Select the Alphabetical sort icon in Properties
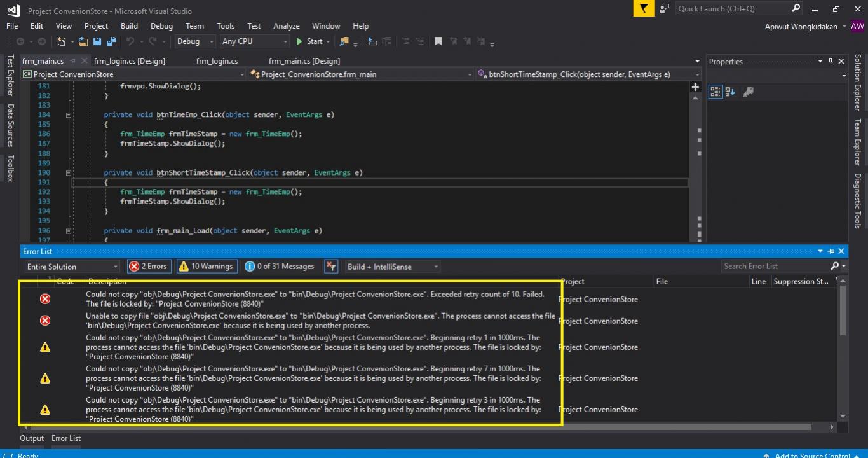This screenshot has width=868, height=458. coord(730,92)
